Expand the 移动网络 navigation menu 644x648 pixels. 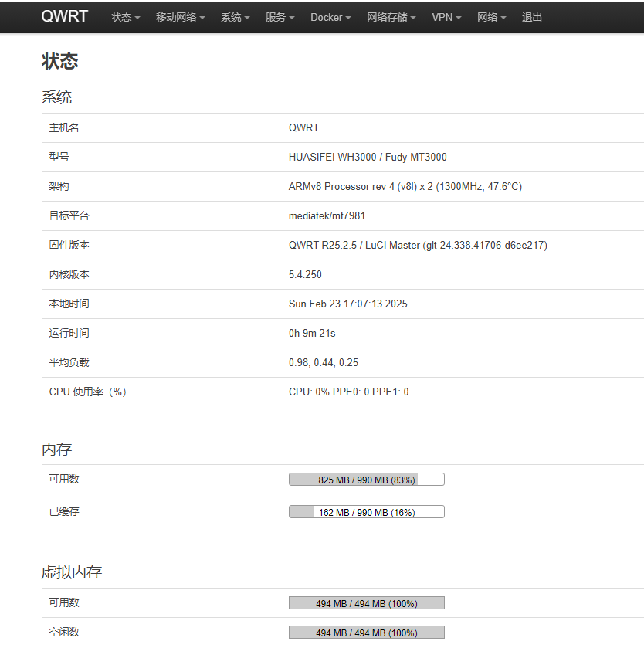180,17
